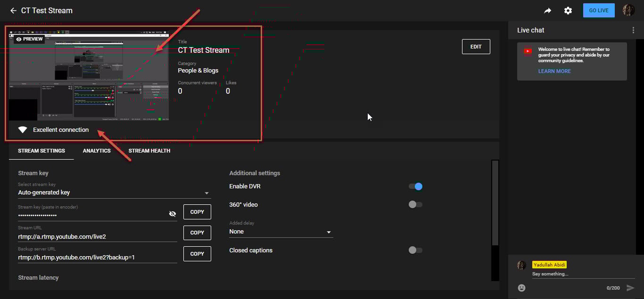Viewport: 644px width, 299px height.
Task: Open the LEARN MORE link in chat
Action: pyautogui.click(x=554, y=71)
